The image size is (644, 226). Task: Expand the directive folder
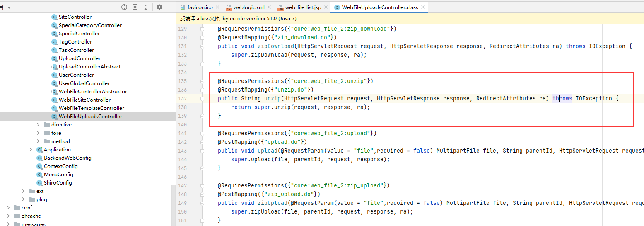click(x=38, y=125)
